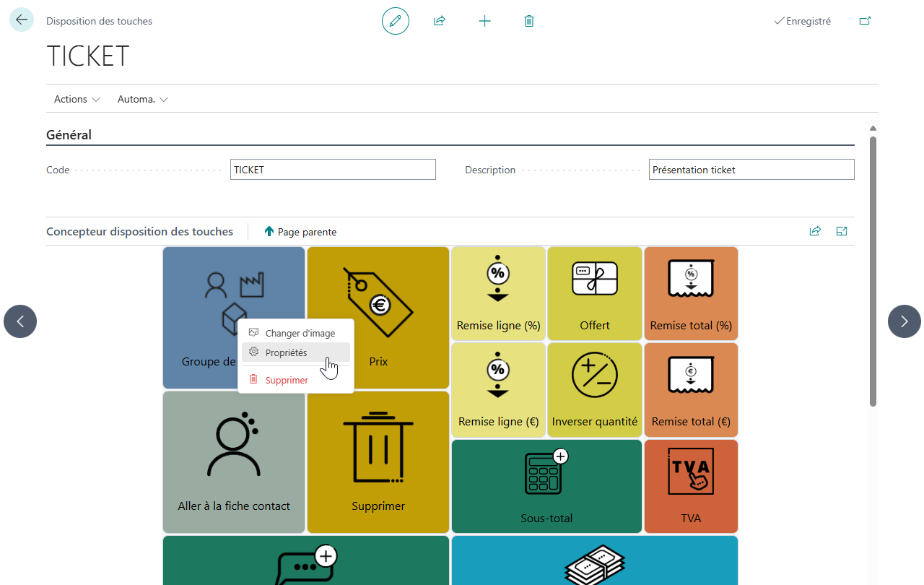Expand the Actions dropdown menu
Image resolution: width=924 pixels, height=585 pixels.
click(77, 99)
